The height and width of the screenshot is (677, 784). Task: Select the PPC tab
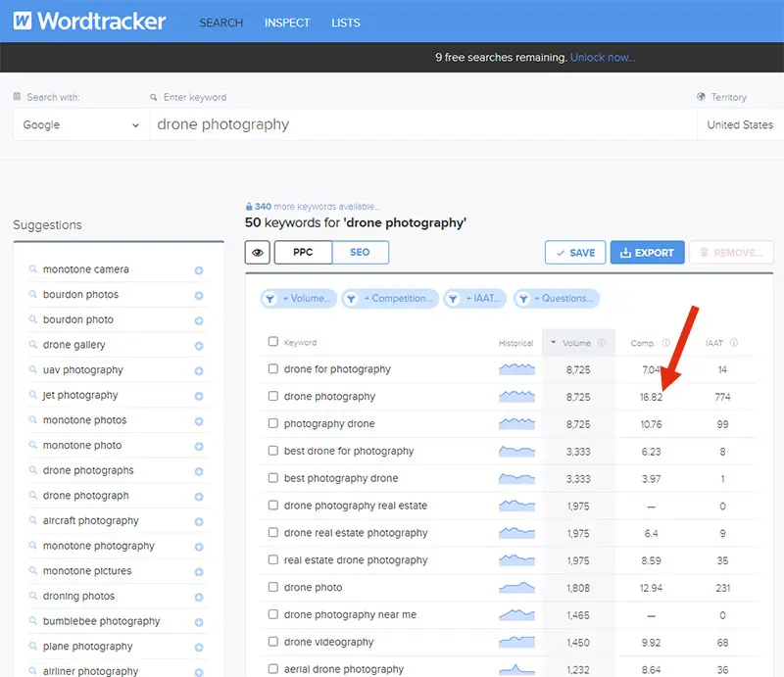[x=303, y=252]
